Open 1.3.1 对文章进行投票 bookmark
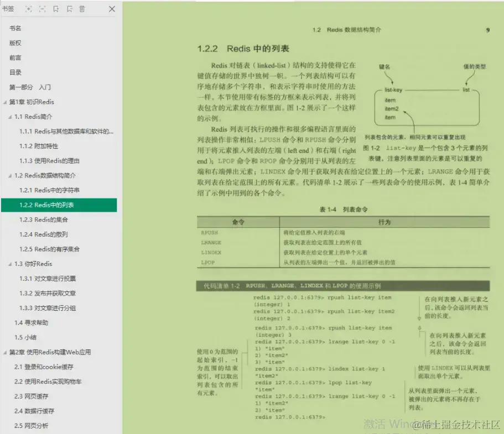The image size is (504, 434). pyautogui.click(x=47, y=279)
